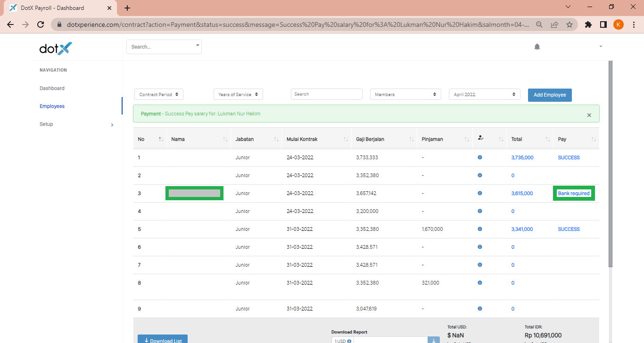Click info icon in row 9
Screen dimensions: 644x343
[480, 309]
